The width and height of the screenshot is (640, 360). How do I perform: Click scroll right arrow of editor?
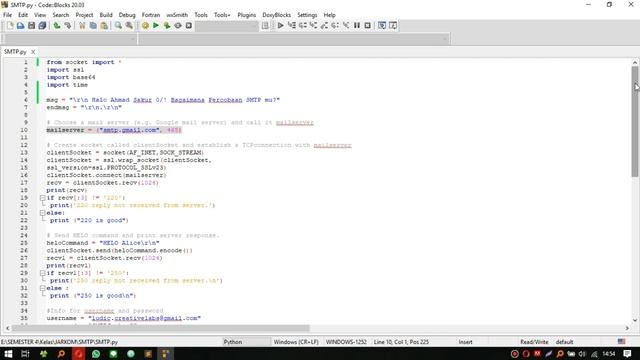click(627, 328)
